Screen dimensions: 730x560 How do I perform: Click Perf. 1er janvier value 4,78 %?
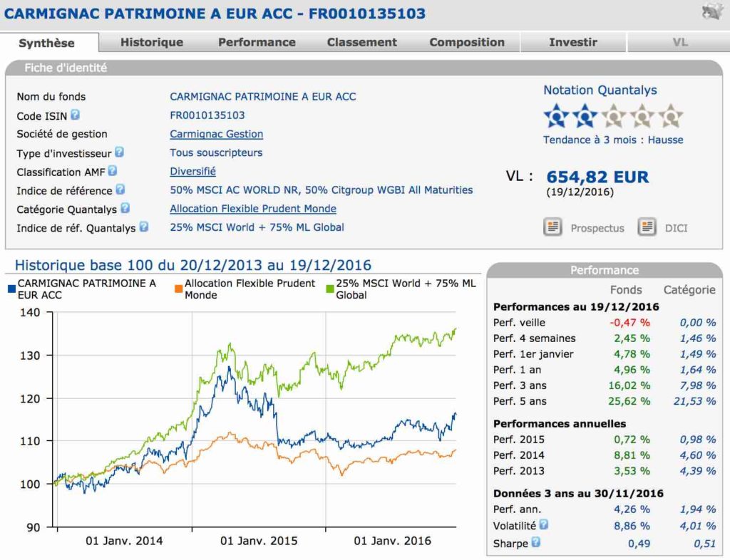tap(632, 354)
